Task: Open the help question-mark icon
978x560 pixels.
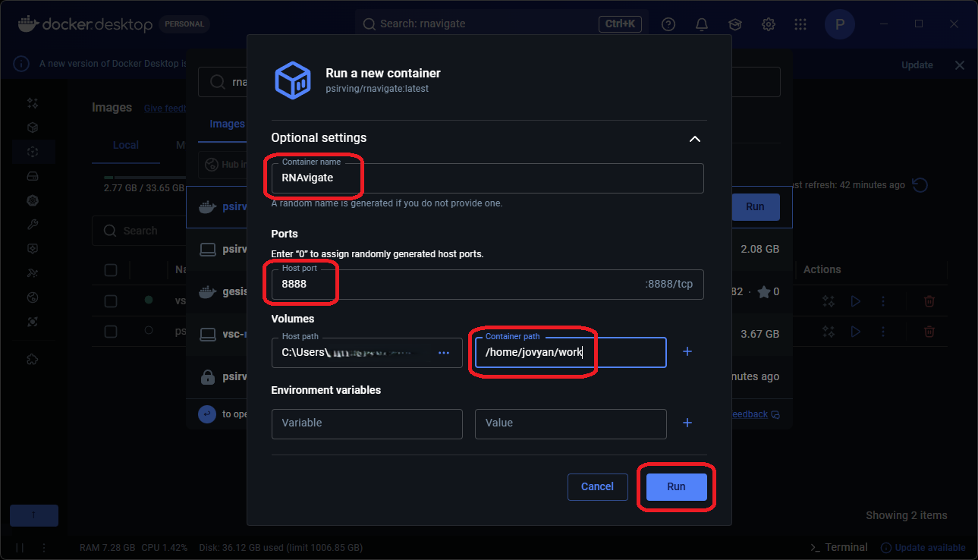Action: pos(668,24)
